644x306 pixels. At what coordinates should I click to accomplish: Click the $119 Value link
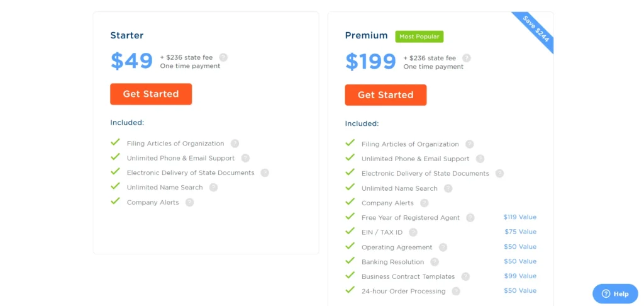click(519, 217)
